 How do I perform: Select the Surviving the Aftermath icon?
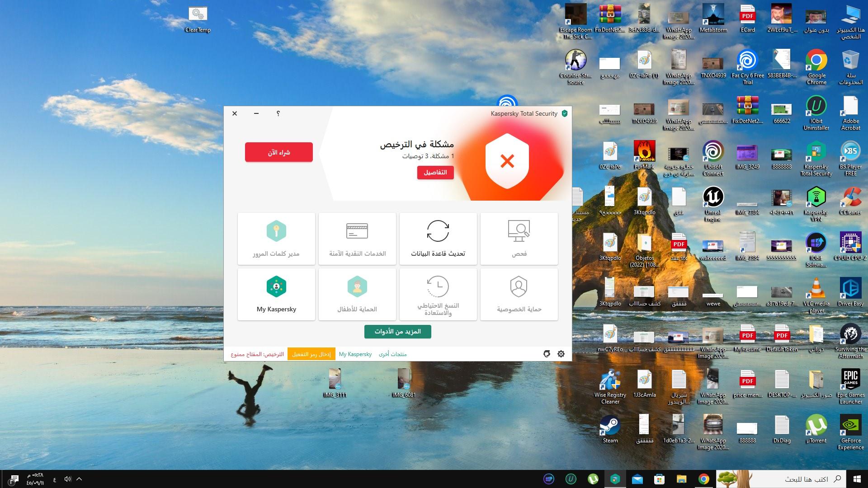(851, 341)
